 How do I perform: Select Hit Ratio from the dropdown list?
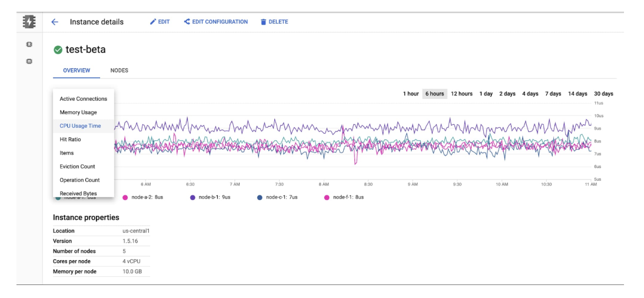pos(70,140)
